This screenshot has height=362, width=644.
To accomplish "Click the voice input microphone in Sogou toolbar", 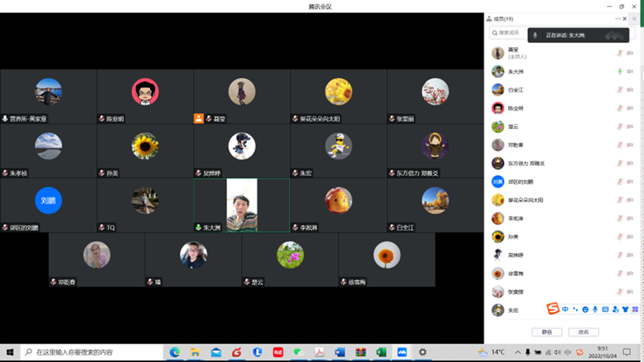I will (x=596, y=310).
